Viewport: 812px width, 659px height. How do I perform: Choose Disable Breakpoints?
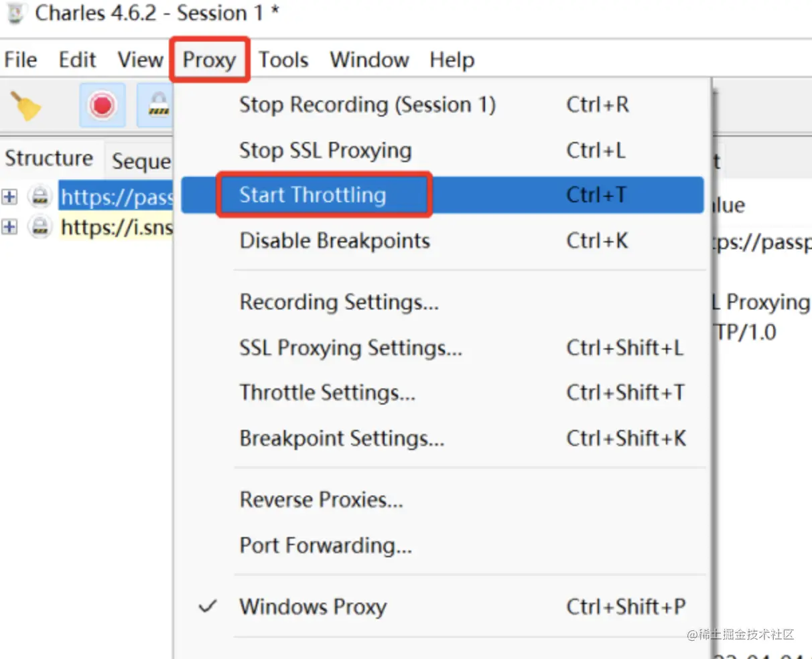(442, 241)
